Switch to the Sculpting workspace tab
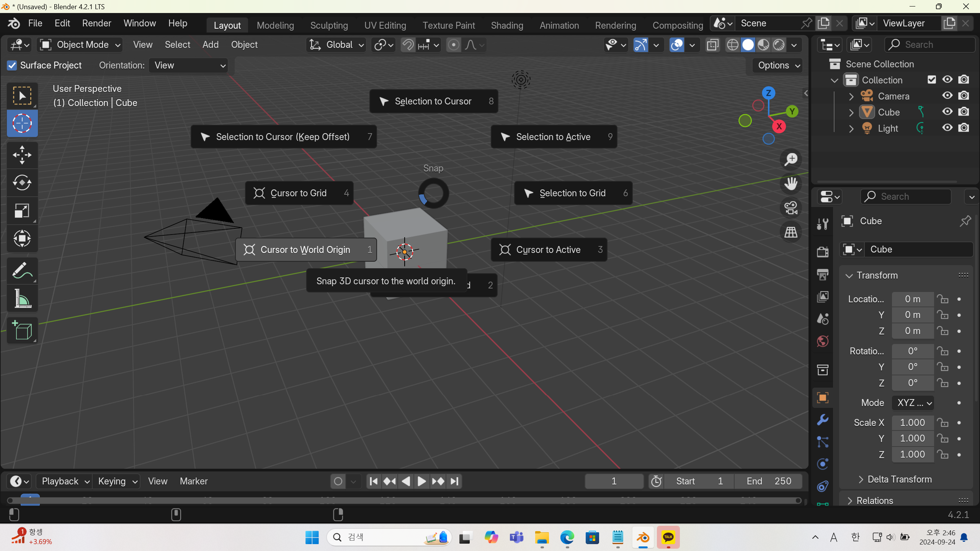The image size is (980, 551). point(329,25)
